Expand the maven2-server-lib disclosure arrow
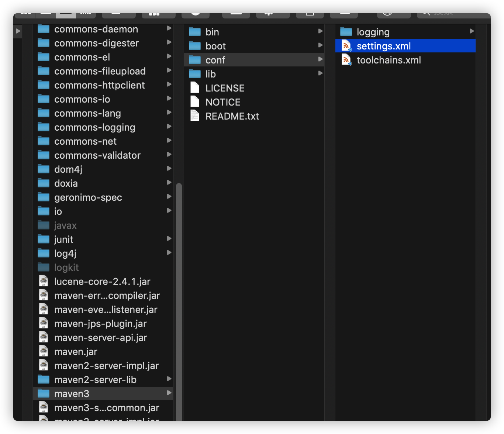Screen dimensions: 504x434 pyautogui.click(x=169, y=379)
